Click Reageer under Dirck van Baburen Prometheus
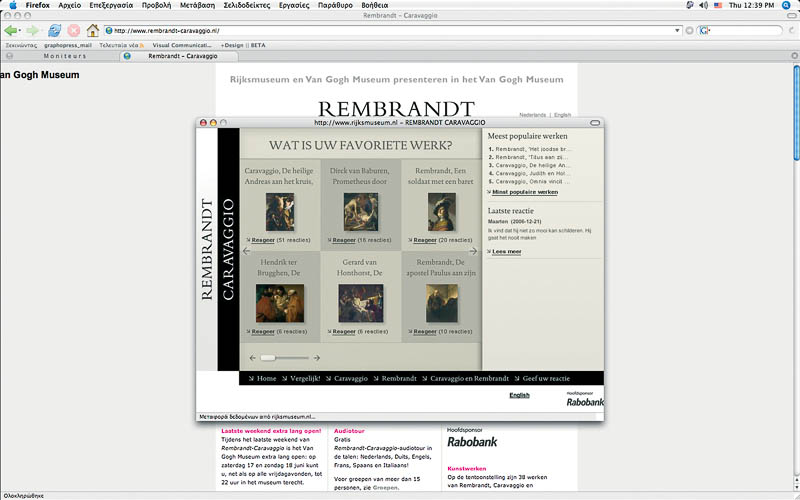 tap(344, 240)
